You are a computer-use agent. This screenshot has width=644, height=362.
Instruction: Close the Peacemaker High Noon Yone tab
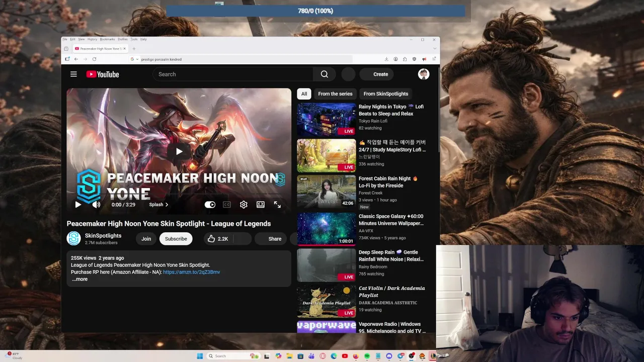pos(124,49)
